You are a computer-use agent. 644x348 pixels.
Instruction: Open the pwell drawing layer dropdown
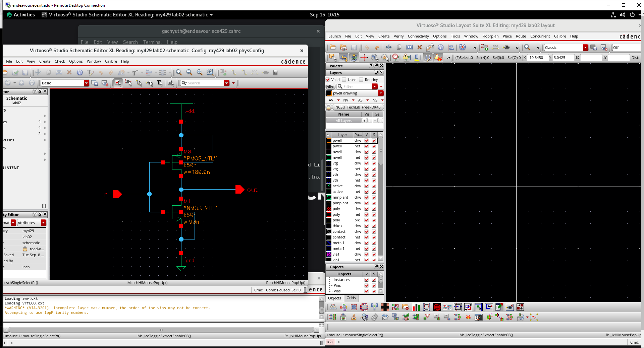(381, 93)
